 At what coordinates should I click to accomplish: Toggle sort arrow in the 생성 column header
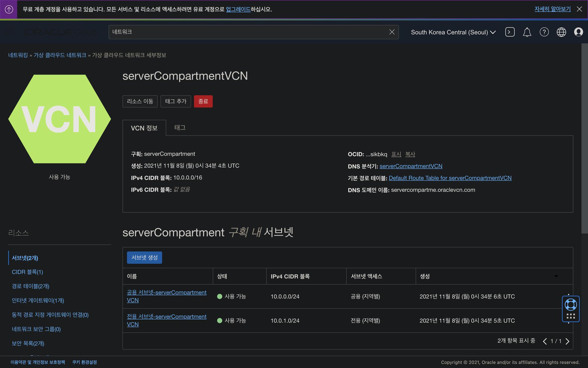click(x=556, y=276)
